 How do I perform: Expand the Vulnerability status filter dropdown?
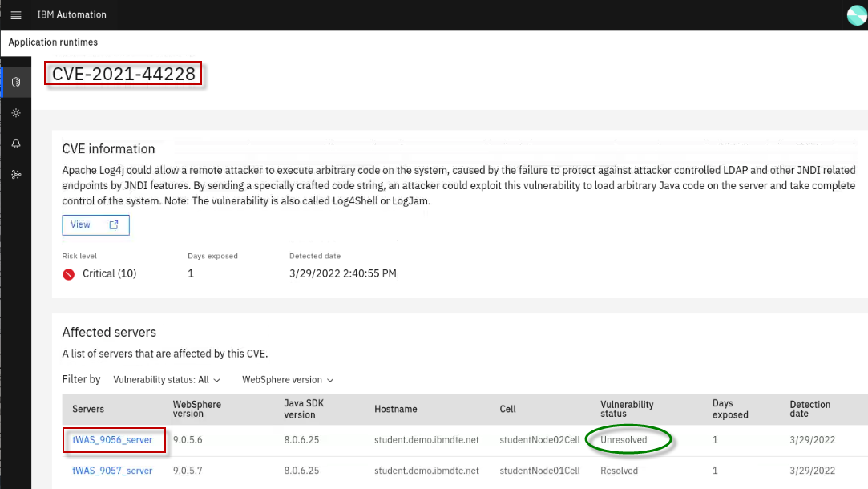[166, 380]
